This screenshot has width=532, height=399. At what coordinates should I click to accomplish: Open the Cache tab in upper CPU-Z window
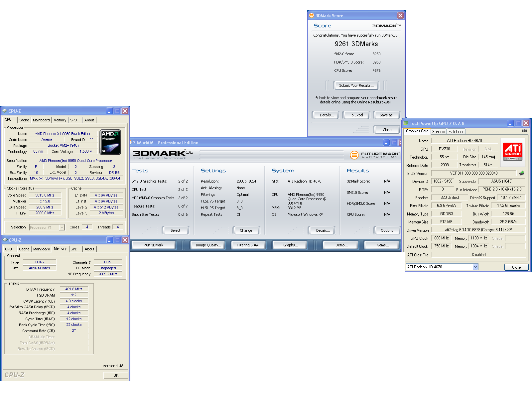click(24, 120)
